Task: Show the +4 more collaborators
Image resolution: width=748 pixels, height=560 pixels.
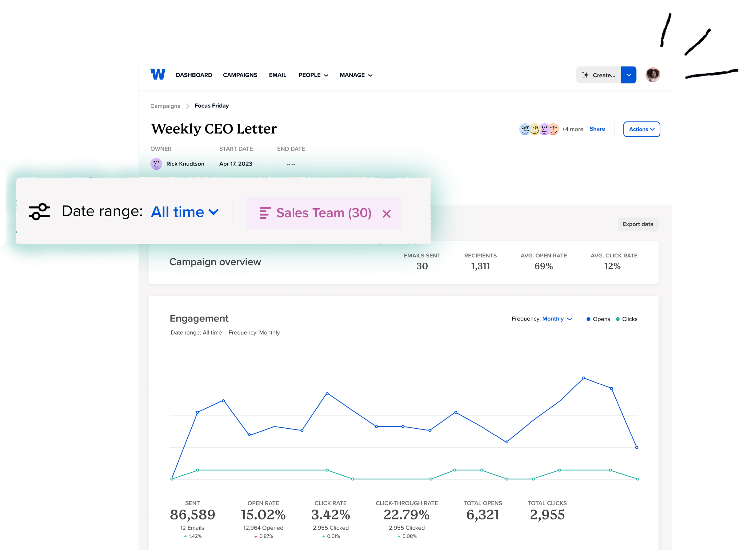Action: pos(573,129)
